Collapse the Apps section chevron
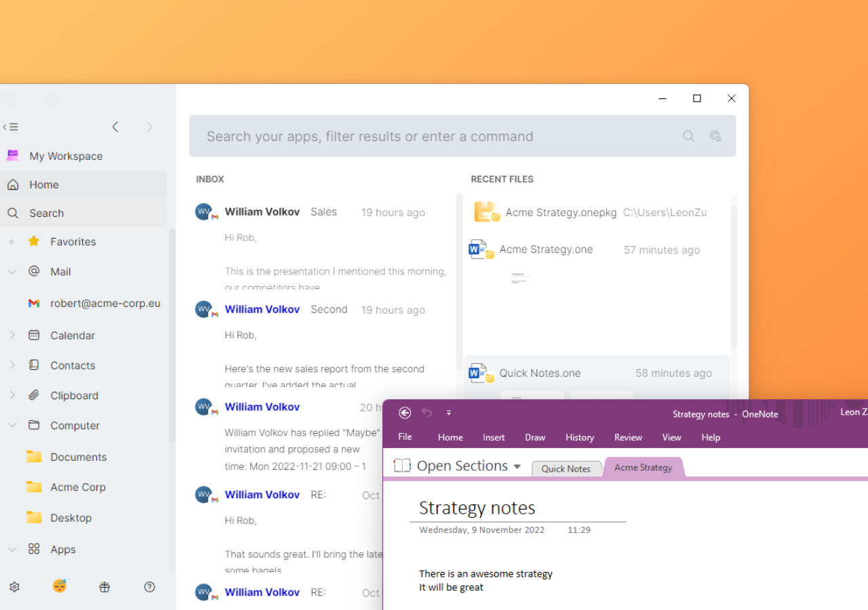Screen dimensions: 868x610 12,550
